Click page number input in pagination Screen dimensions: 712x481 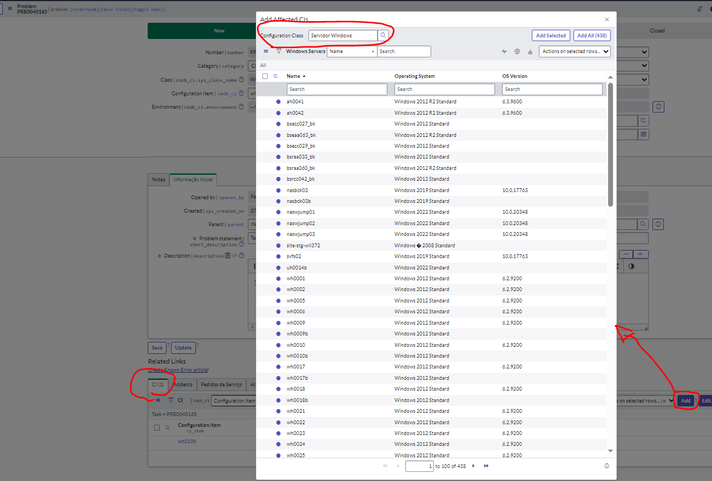[x=419, y=466]
